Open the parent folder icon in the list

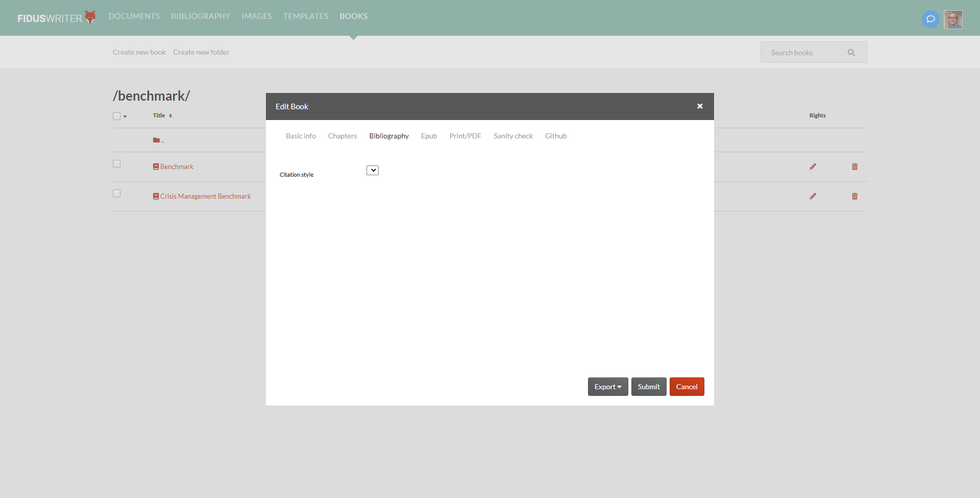coord(156,139)
